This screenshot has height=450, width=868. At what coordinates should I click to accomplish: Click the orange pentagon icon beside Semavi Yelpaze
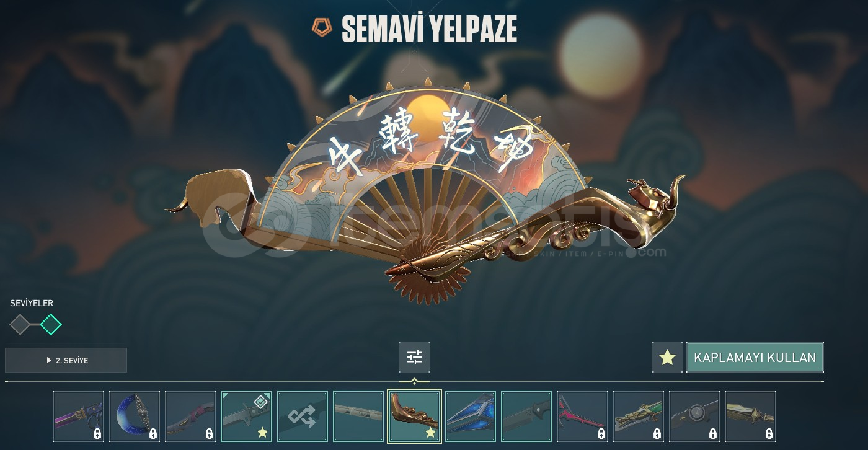tap(322, 27)
